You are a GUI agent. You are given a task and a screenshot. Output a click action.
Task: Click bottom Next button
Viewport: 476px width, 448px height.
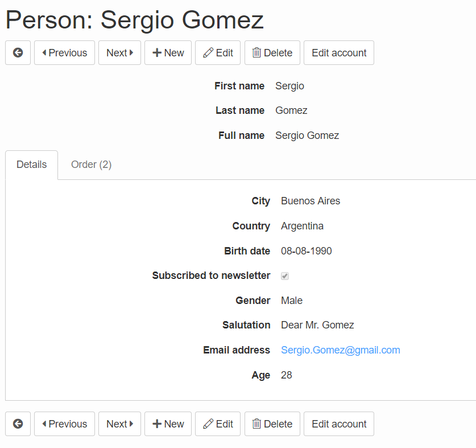(119, 424)
